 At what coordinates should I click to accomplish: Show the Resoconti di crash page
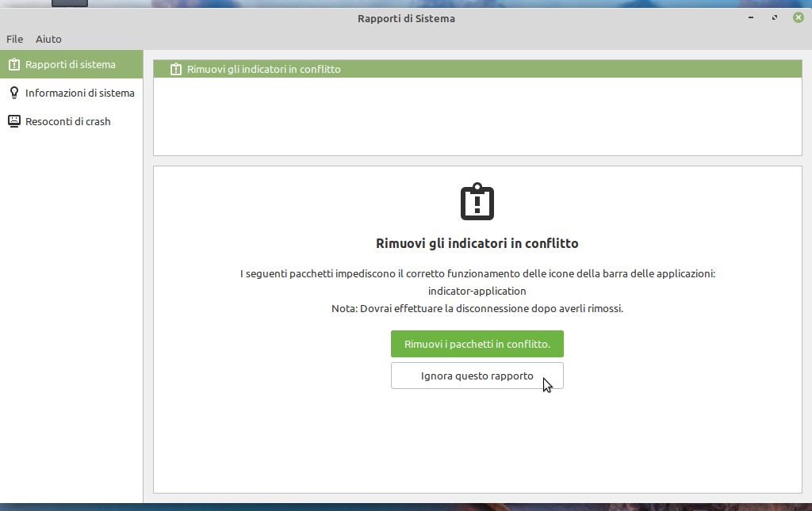68,121
